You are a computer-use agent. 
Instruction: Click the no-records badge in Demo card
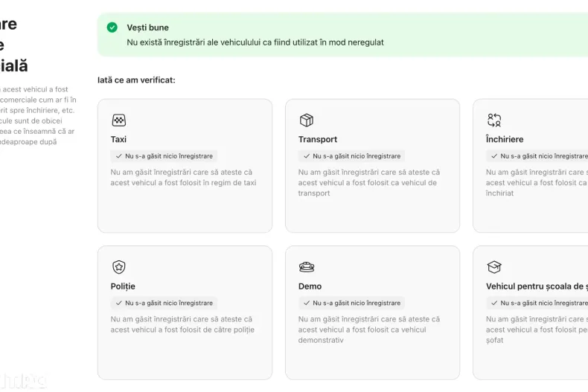click(x=351, y=303)
